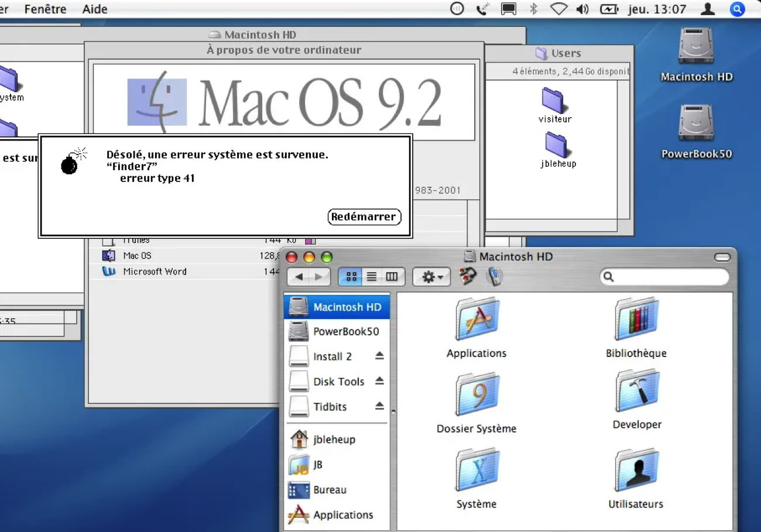Eject the Tidbits volume

coord(379,406)
